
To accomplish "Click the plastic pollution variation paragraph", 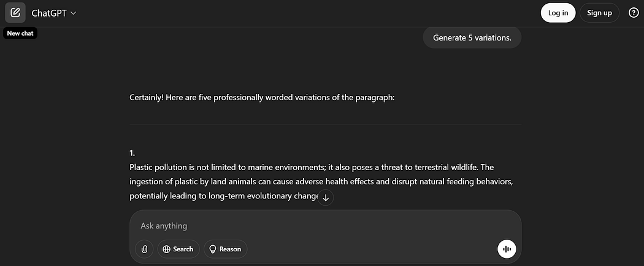I will point(321,182).
